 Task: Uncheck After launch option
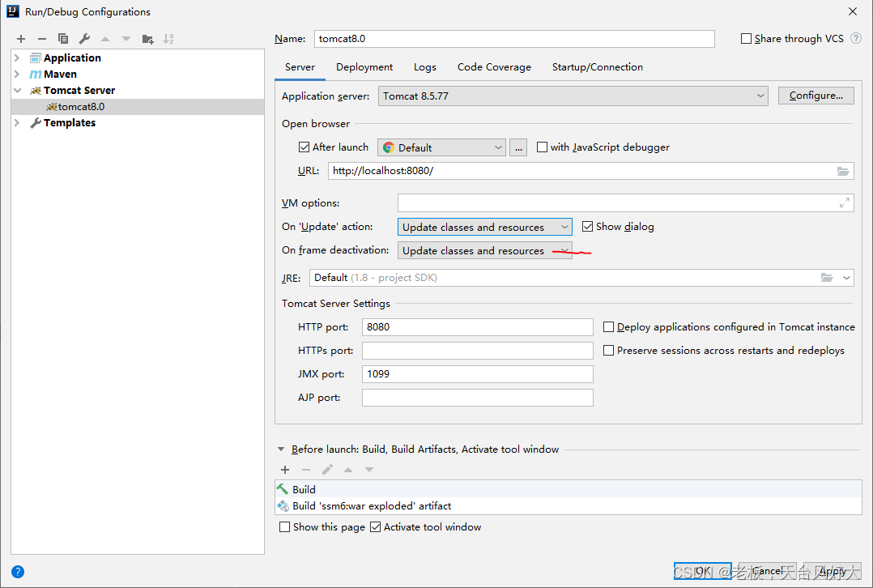[x=304, y=147]
